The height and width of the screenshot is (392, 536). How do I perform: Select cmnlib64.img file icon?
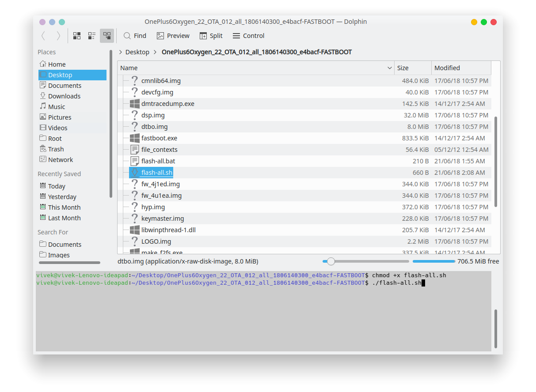135,81
